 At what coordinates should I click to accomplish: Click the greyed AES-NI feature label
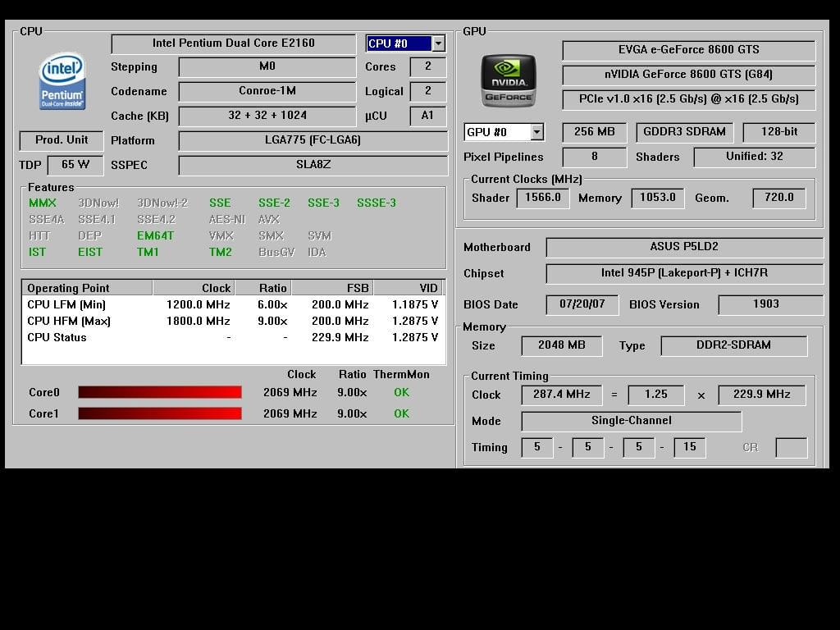click(227, 220)
